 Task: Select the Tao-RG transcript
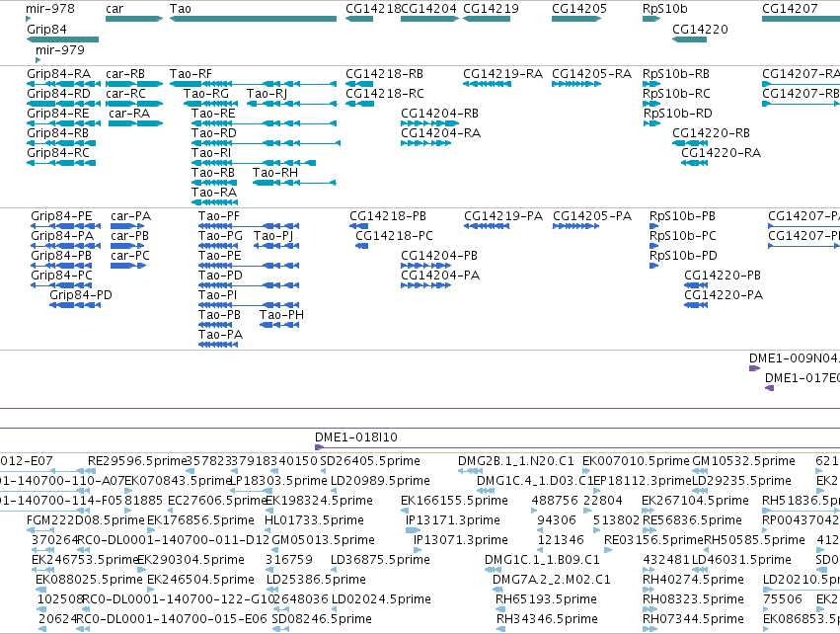(208, 104)
